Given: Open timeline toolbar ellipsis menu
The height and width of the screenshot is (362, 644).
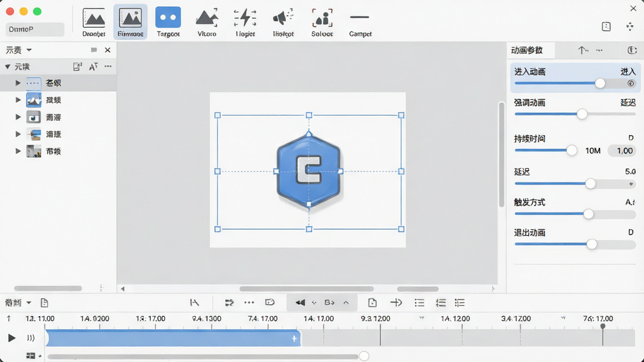Looking at the screenshot, I should [x=249, y=302].
